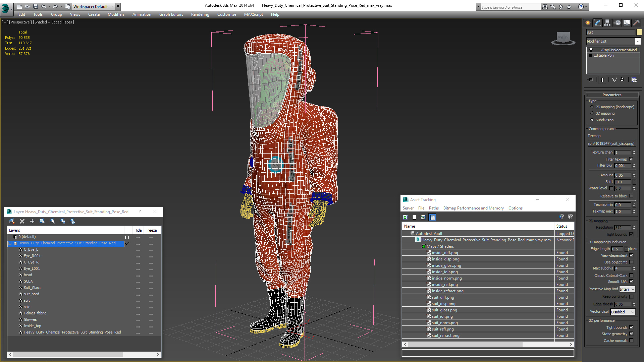Click Status Log icon in Asset Tracking
Viewport: 644px width, 362px height.
414,217
